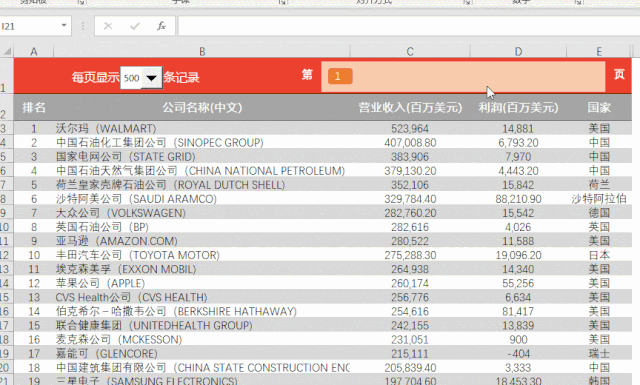This screenshot has width=640, height=385.
Task: Select the STATE GRID company cell
Action: coord(202,157)
